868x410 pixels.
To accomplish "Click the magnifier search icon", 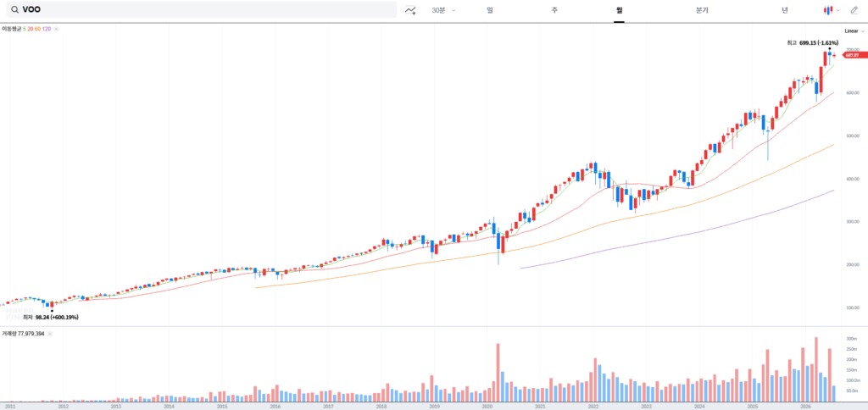I will point(14,10).
